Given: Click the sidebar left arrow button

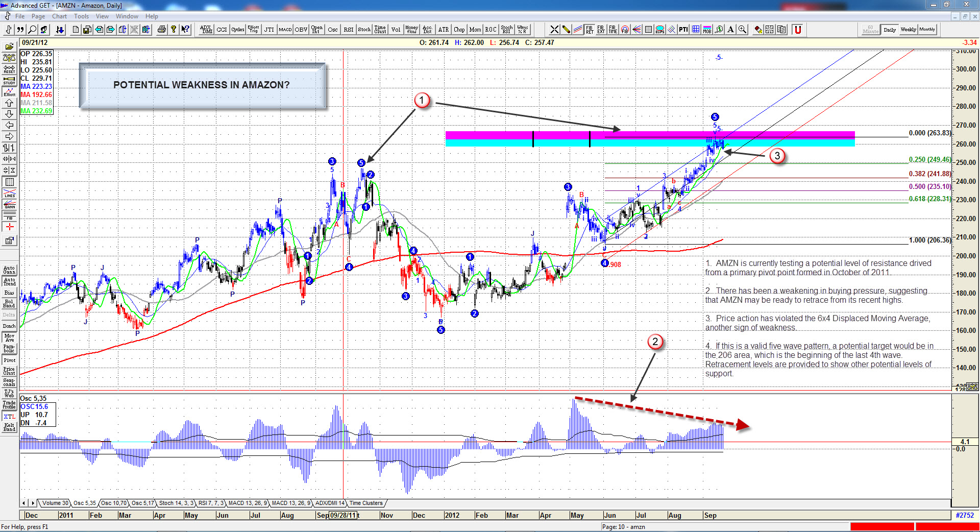Looking at the screenshot, I should 9,125.
